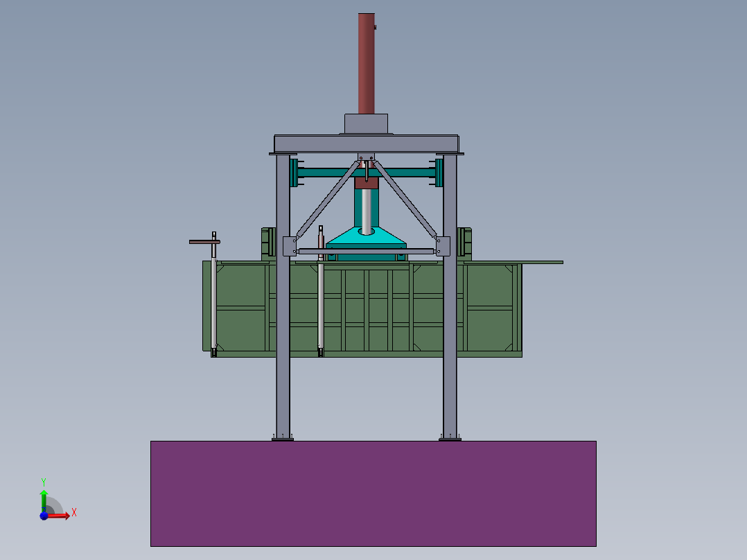Select the left gray vertical column

pos(283,295)
